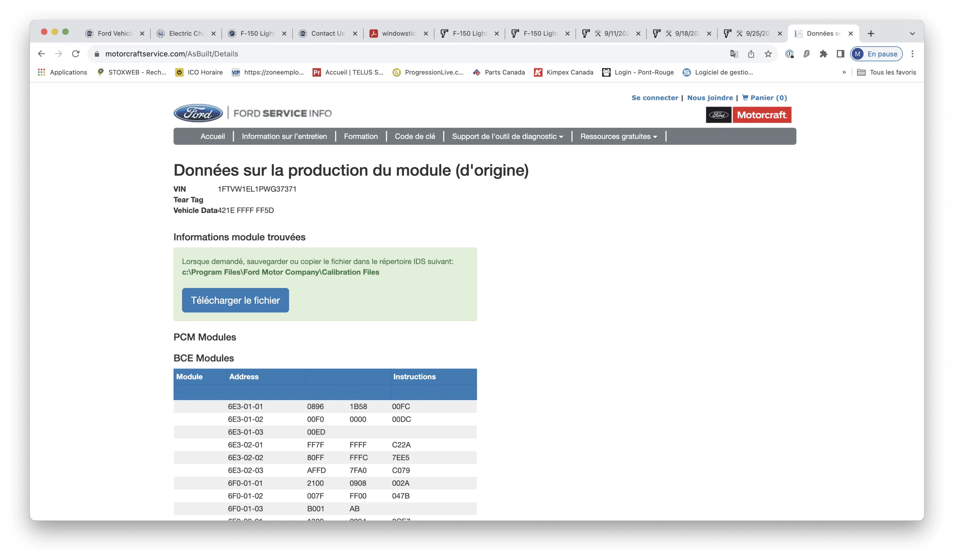Open the Parts Canada bookmark
This screenshot has height=560, width=954.
pyautogui.click(x=499, y=72)
